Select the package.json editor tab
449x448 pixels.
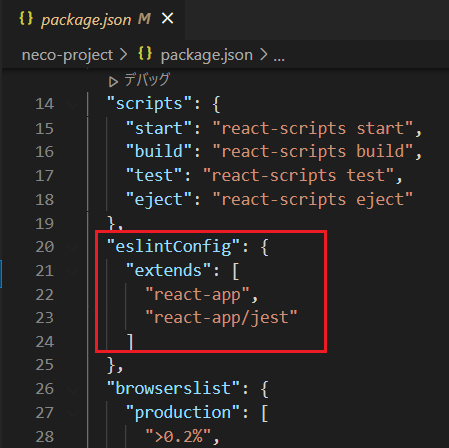pos(93,19)
